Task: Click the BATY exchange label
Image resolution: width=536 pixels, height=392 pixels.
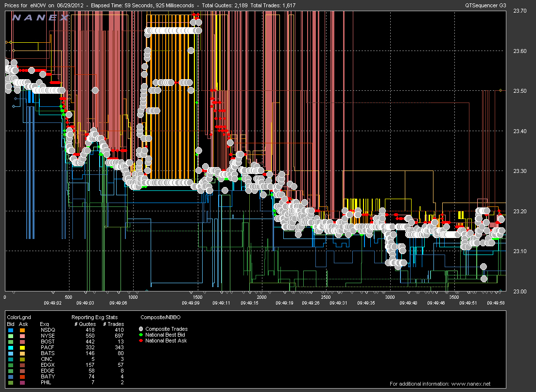Action: pyautogui.click(x=48, y=376)
